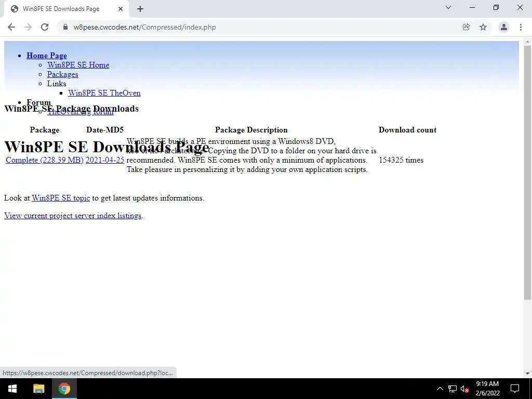This screenshot has height=399, width=532.
Task: Open the notification center icon
Action: coord(515,389)
